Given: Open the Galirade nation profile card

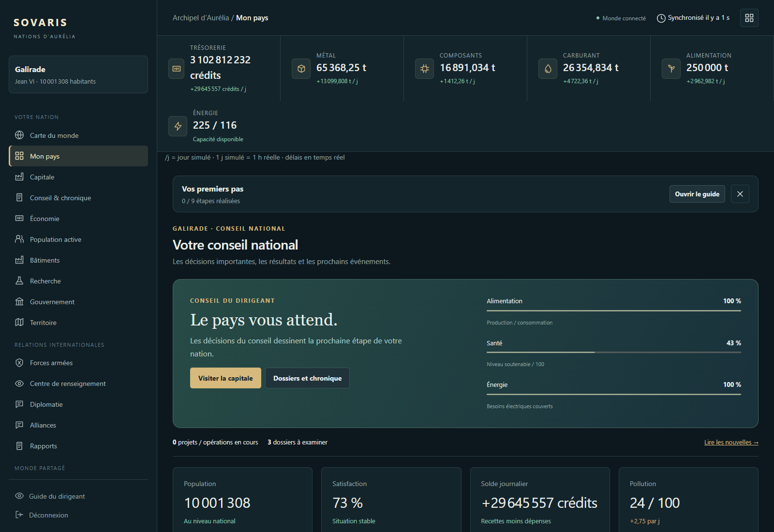Looking at the screenshot, I should 78,74.
